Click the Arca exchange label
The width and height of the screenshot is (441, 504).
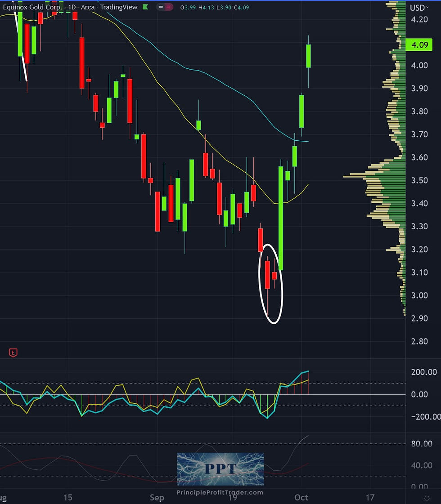[x=88, y=7]
